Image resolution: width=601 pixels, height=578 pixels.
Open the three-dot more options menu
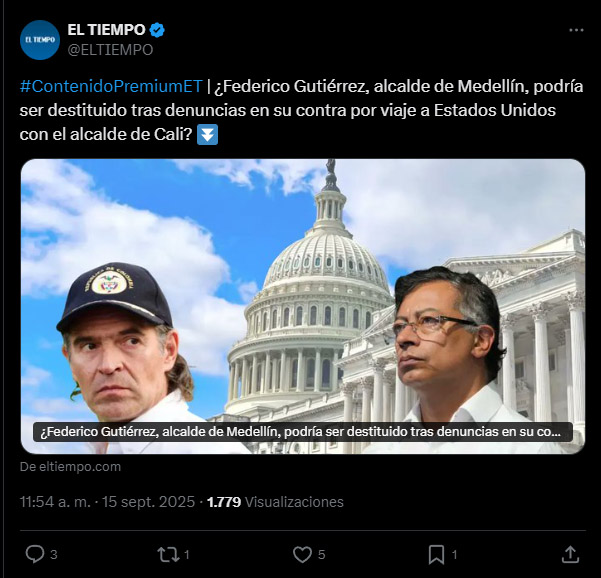click(x=576, y=30)
